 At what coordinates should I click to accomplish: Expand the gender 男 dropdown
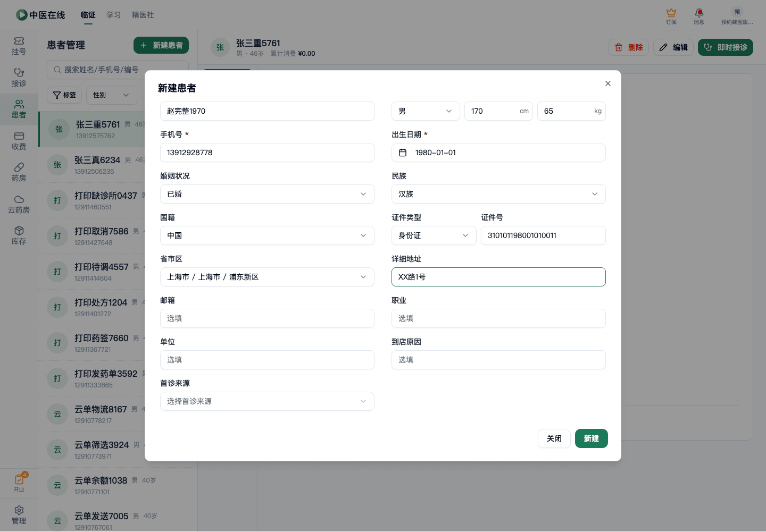[x=426, y=111]
